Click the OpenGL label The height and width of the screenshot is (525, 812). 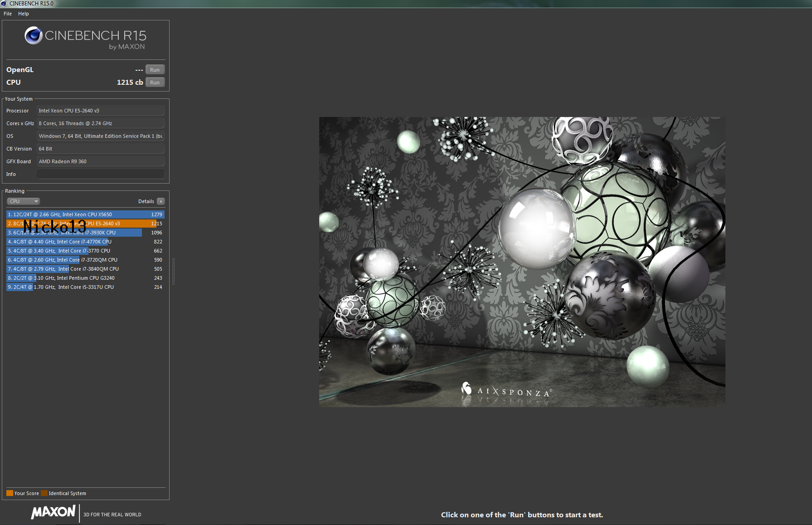(20, 70)
